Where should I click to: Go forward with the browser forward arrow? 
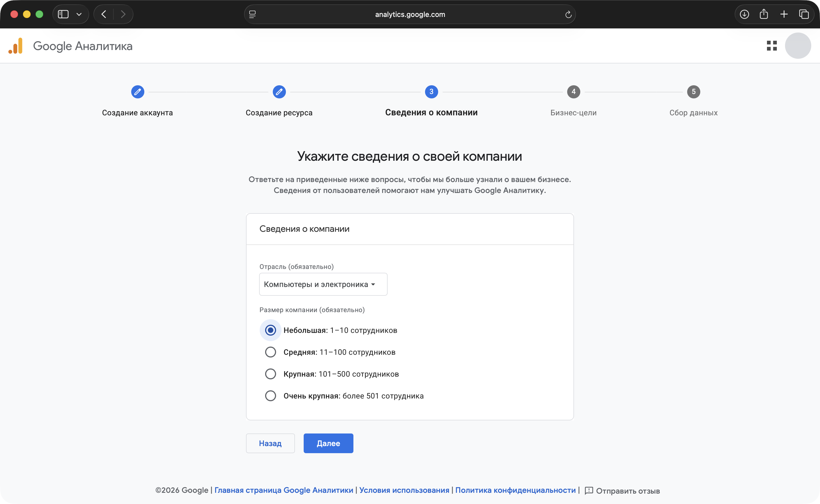pyautogui.click(x=123, y=14)
